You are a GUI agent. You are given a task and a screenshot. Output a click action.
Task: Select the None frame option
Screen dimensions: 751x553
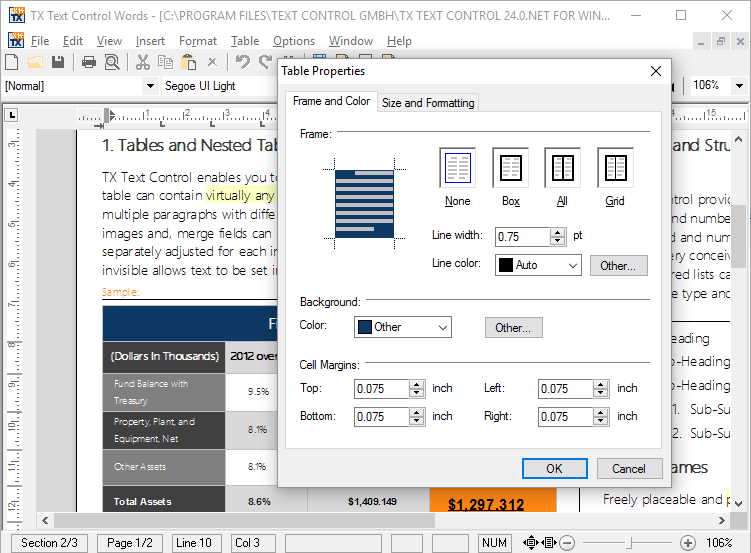click(x=457, y=168)
